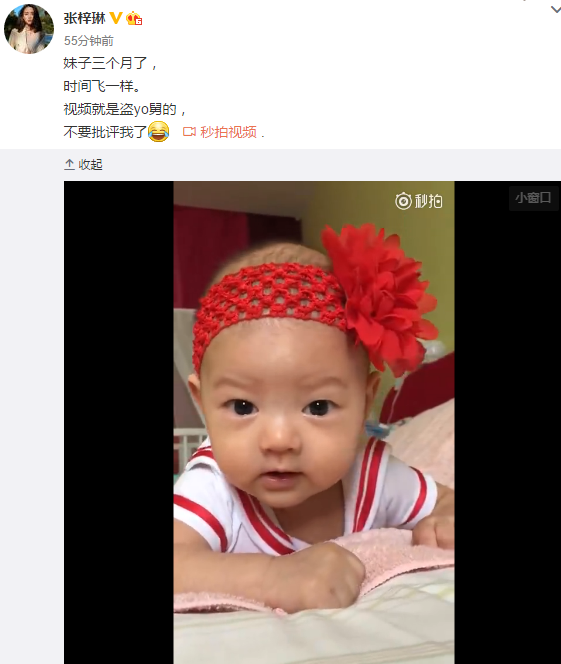Viewport: 561px width, 664px height.
Task: Click the 收起 collapse text
Action: [x=91, y=164]
